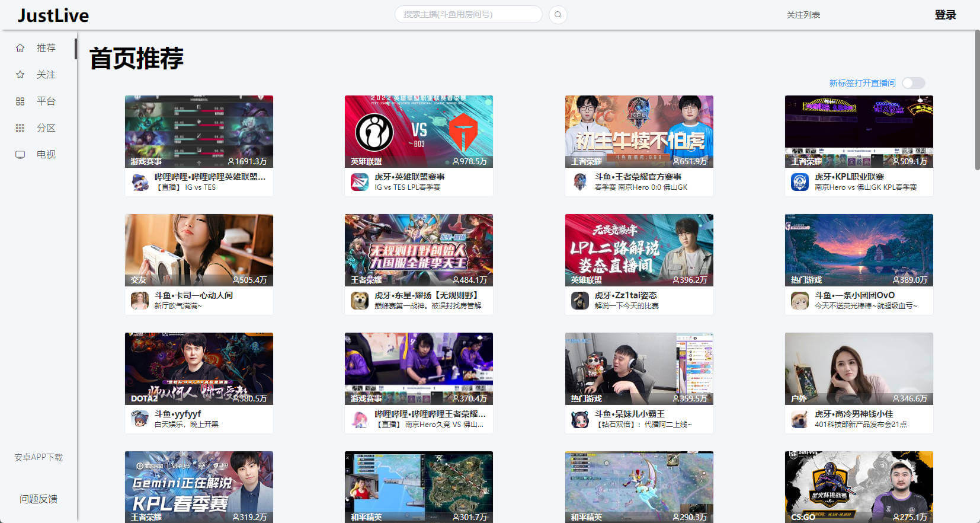Image resolution: width=980 pixels, height=523 pixels.
Task: Click the grid icon beside 平台
Action: (20, 101)
